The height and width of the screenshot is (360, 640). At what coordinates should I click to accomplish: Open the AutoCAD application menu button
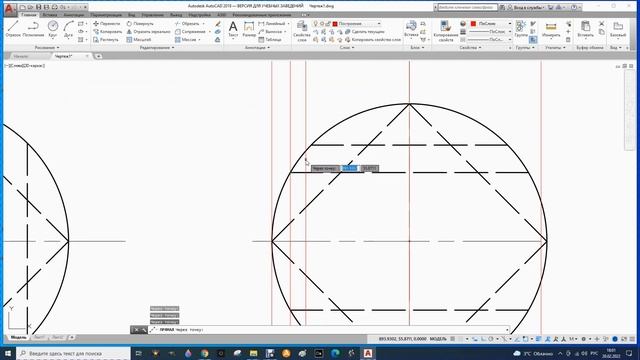(x=9, y=8)
